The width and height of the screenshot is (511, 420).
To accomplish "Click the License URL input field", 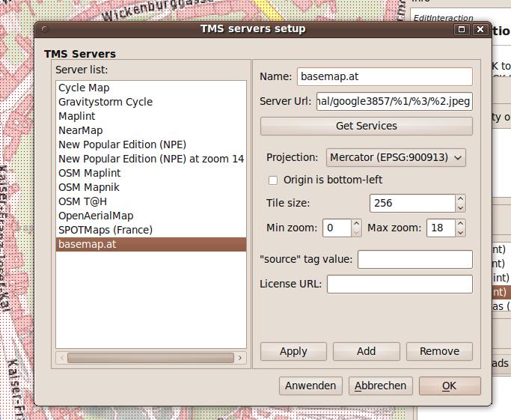I will (x=400, y=284).
